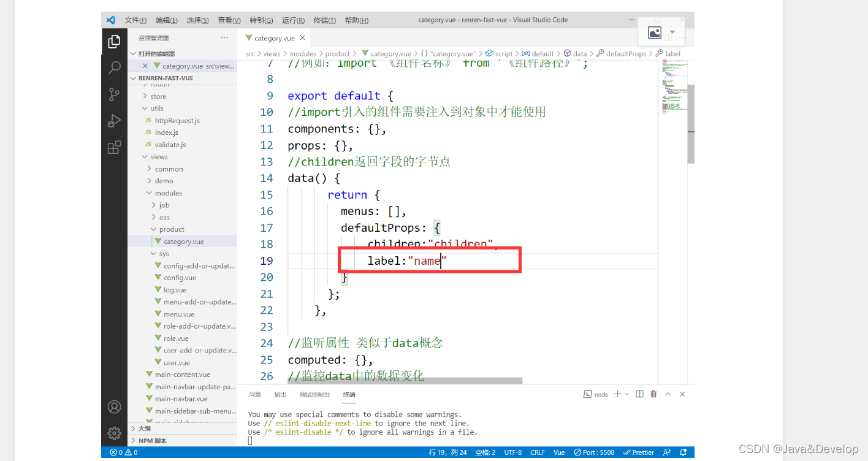The image size is (868, 461).
Task: Open the 文件(F) menu
Action: click(135, 20)
